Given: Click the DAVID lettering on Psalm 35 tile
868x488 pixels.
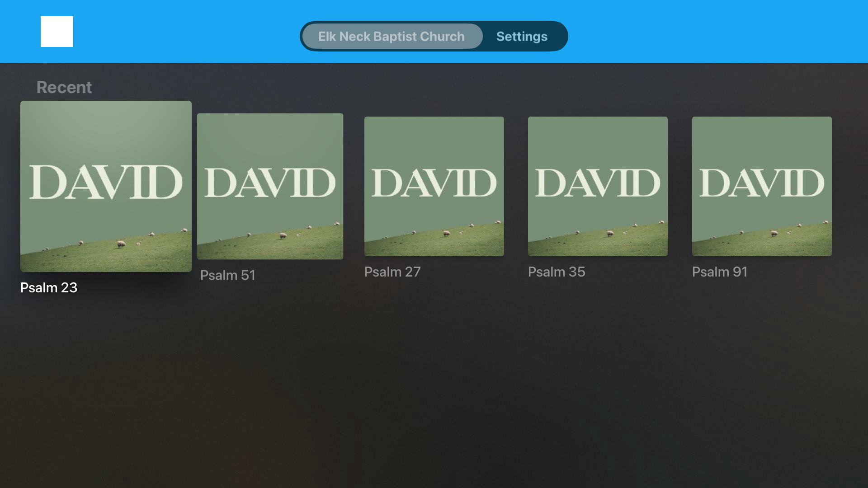Looking at the screenshot, I should [598, 183].
